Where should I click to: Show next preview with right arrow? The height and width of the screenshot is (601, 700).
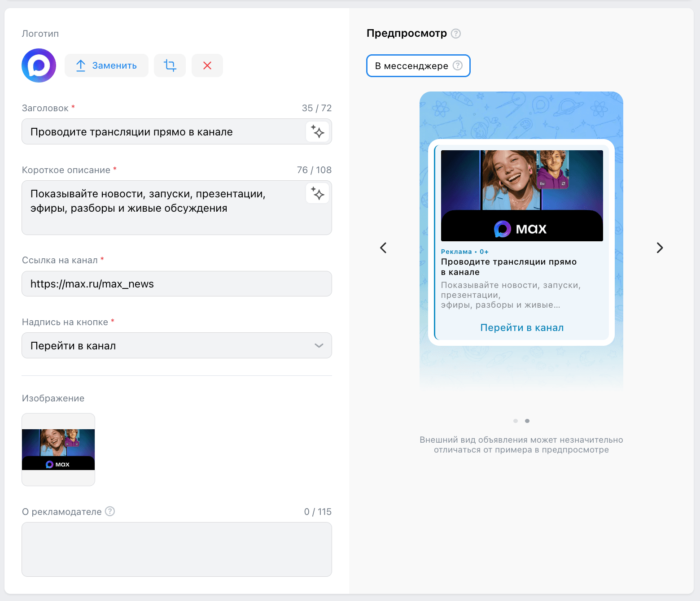660,248
